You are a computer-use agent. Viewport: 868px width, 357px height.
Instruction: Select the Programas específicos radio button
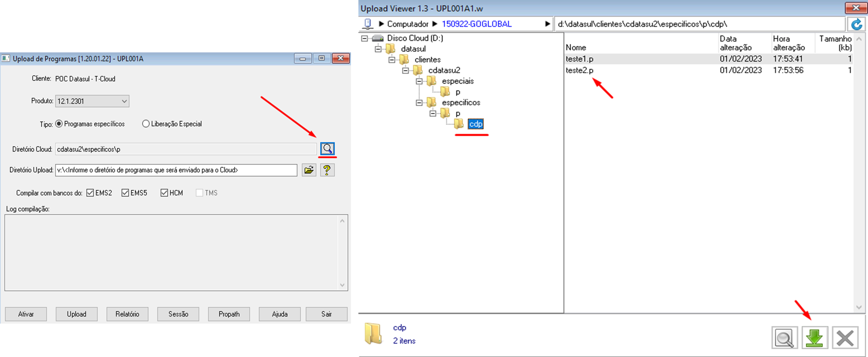pyautogui.click(x=59, y=123)
